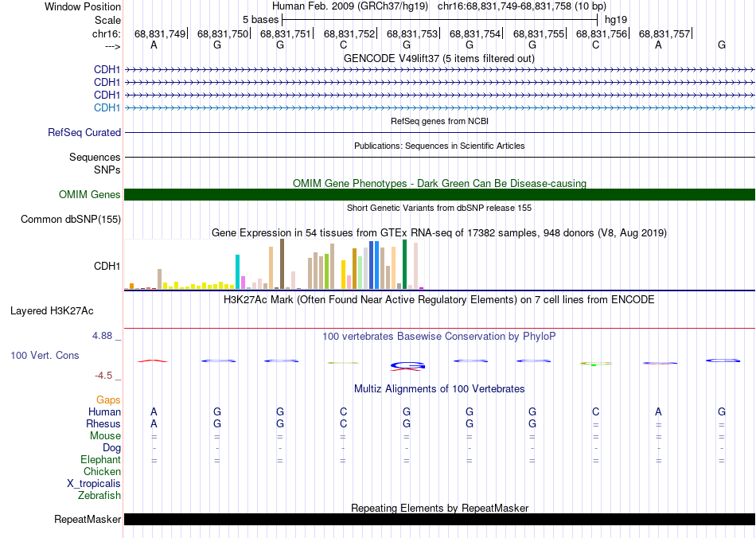
Task: Click the Multiz Alignments of 100 Vertebrates title
Action: (439, 389)
